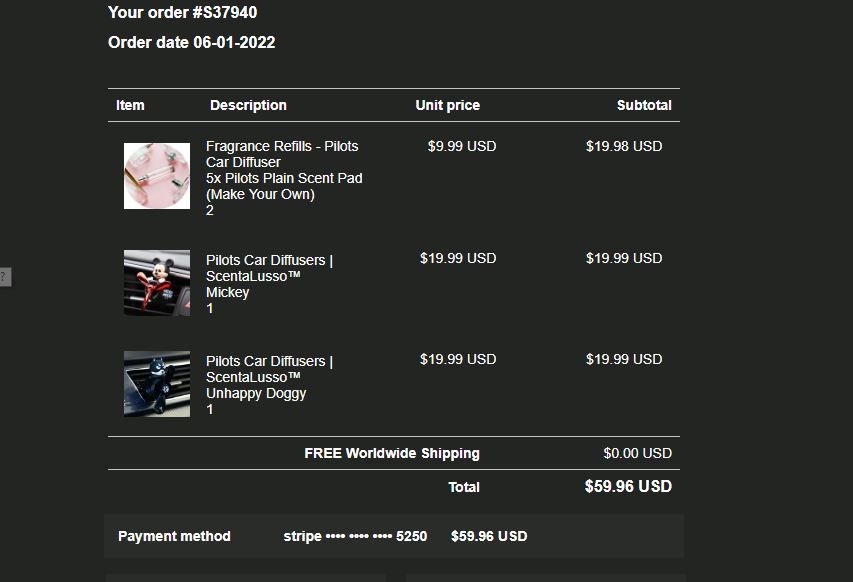Click the Mickey Pilots Car Diffusers product name
The image size is (853, 582).
[x=269, y=268]
